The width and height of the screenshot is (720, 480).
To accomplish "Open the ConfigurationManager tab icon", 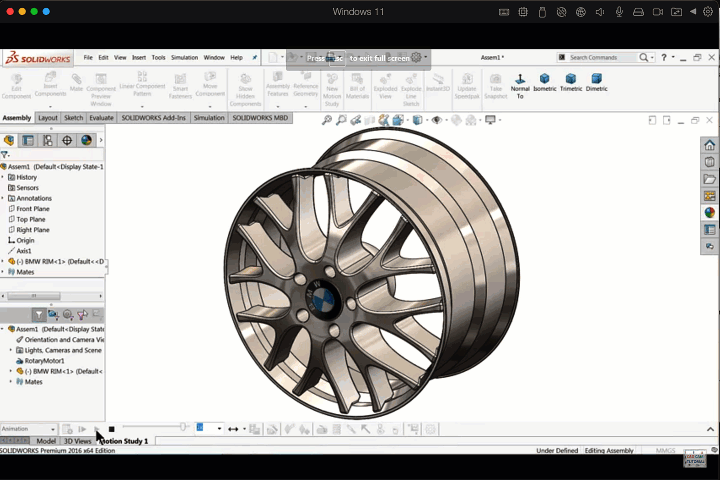I will (x=47, y=140).
